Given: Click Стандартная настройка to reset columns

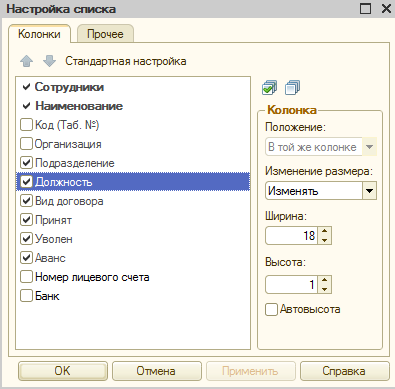Looking at the screenshot, I should [x=126, y=61].
